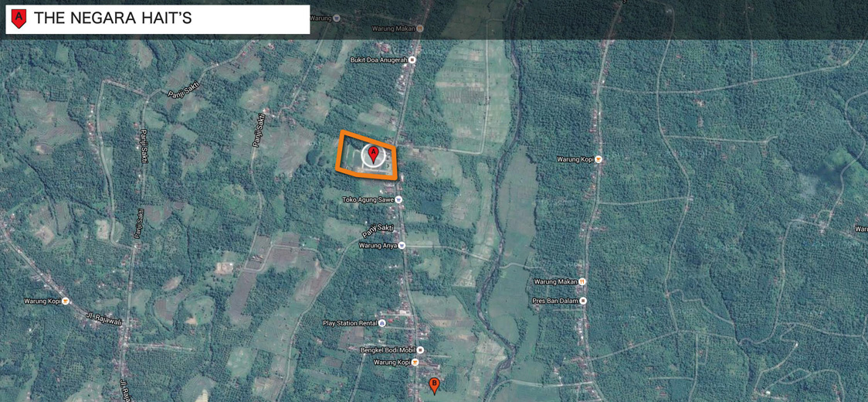868x402 pixels.
Task: Select the Play Station Rental map icon
Action: click(x=382, y=323)
